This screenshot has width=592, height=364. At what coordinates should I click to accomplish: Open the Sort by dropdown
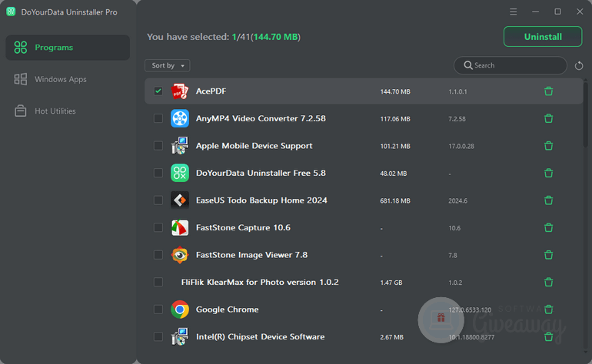(168, 65)
